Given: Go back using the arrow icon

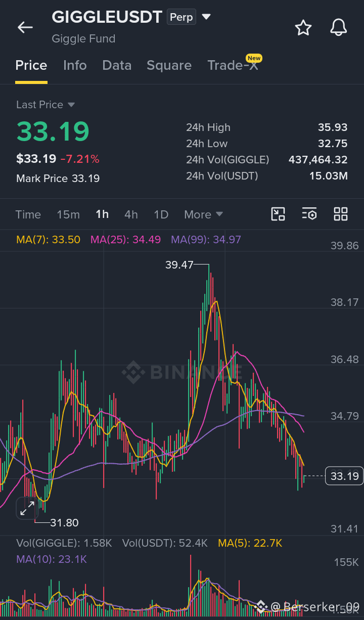Looking at the screenshot, I should pyautogui.click(x=25, y=27).
